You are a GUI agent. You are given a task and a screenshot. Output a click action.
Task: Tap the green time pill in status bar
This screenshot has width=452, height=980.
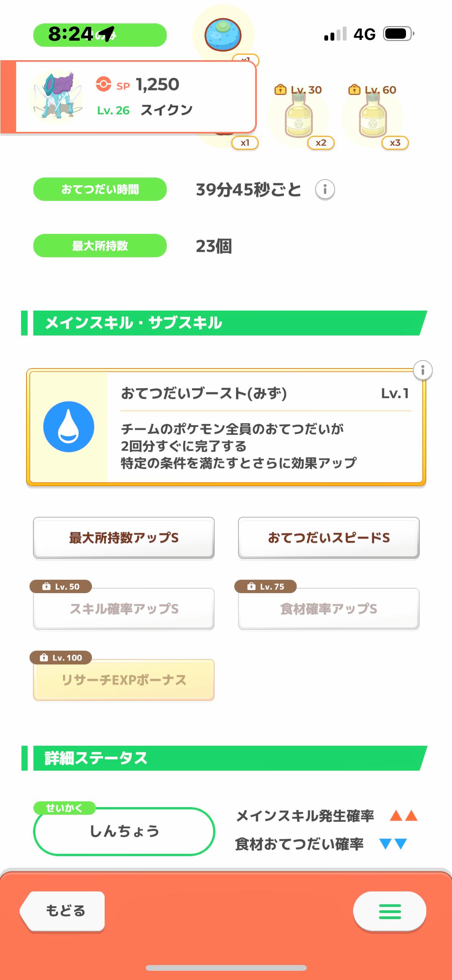(x=100, y=35)
